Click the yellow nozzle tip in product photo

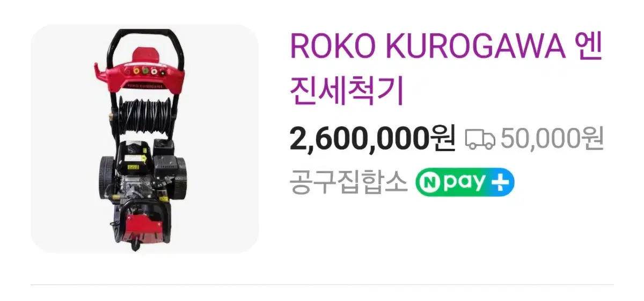[135, 70]
